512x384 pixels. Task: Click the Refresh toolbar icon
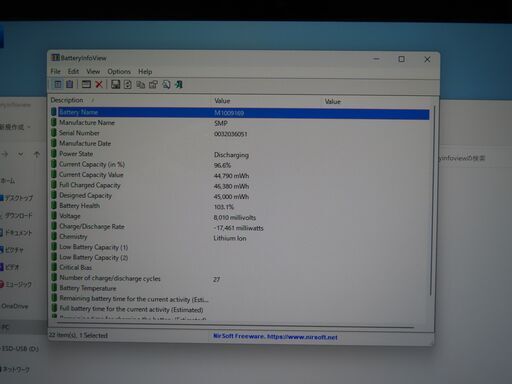(x=128, y=85)
